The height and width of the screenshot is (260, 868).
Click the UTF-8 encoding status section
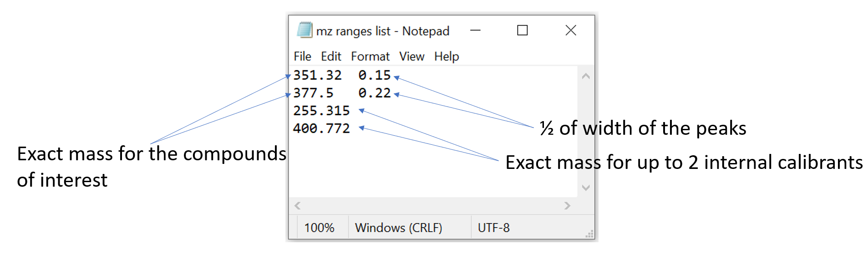(494, 228)
